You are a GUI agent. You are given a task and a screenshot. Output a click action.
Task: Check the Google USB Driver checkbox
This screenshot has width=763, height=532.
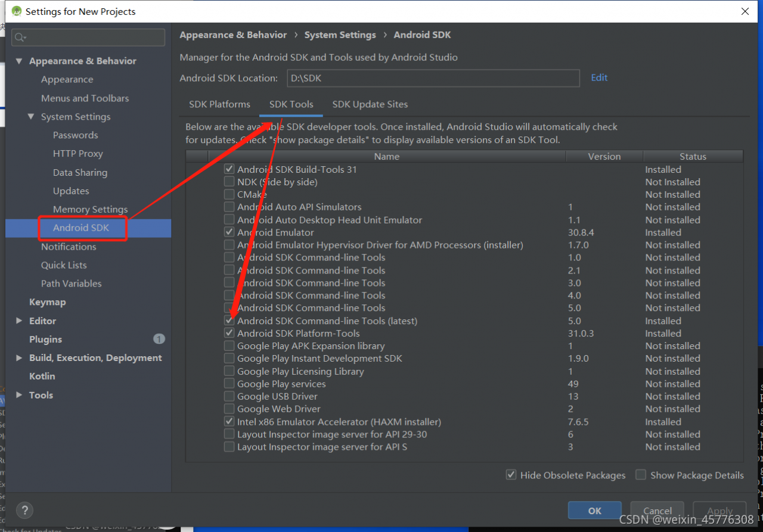pyautogui.click(x=229, y=397)
